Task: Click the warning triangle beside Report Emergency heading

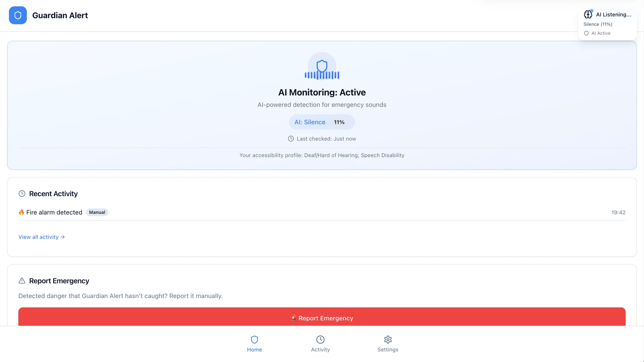Action: coord(22,281)
